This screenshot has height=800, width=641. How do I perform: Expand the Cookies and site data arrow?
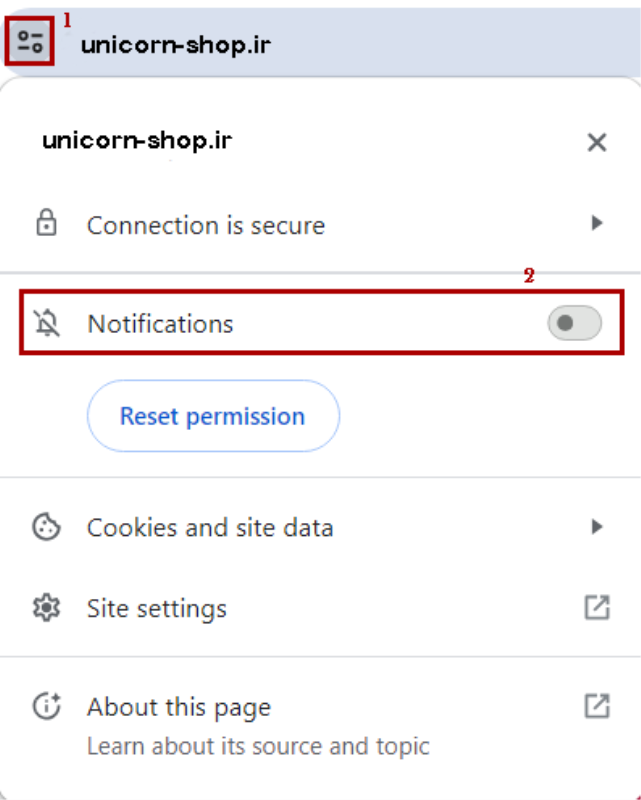(x=597, y=526)
